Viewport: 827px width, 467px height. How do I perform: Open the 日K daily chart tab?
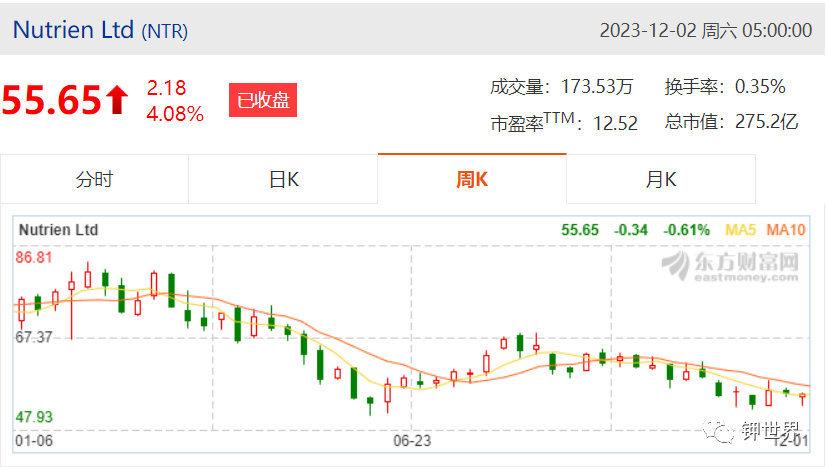point(283,179)
